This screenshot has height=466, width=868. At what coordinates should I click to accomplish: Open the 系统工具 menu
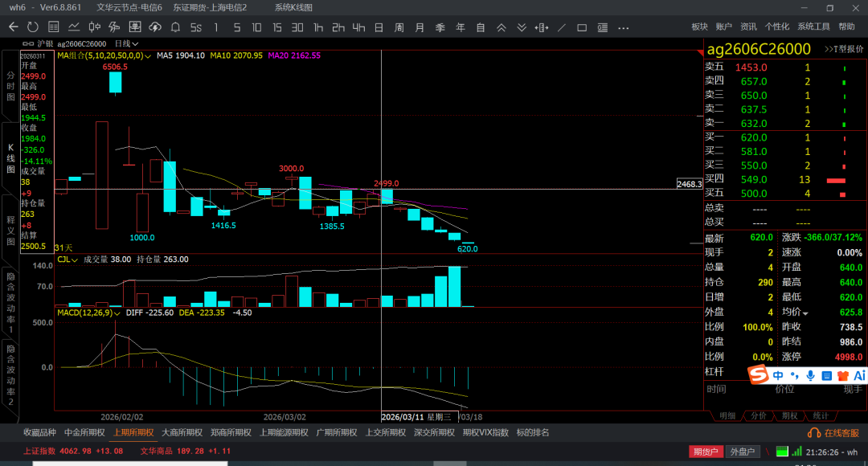click(x=813, y=27)
